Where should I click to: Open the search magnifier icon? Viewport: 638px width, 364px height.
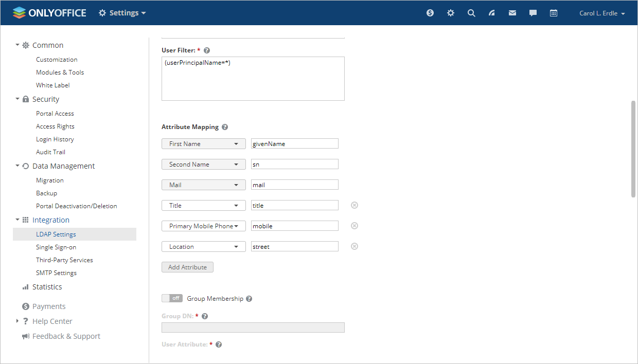pyautogui.click(x=471, y=13)
